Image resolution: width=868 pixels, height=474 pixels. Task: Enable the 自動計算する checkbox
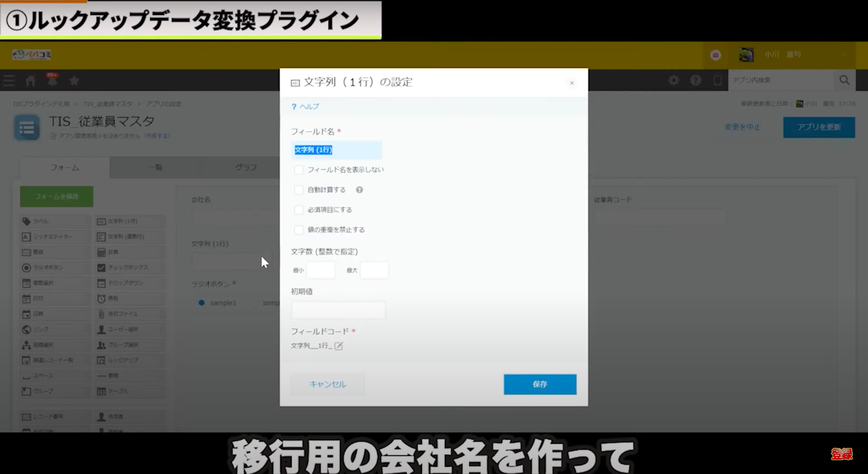click(x=298, y=190)
